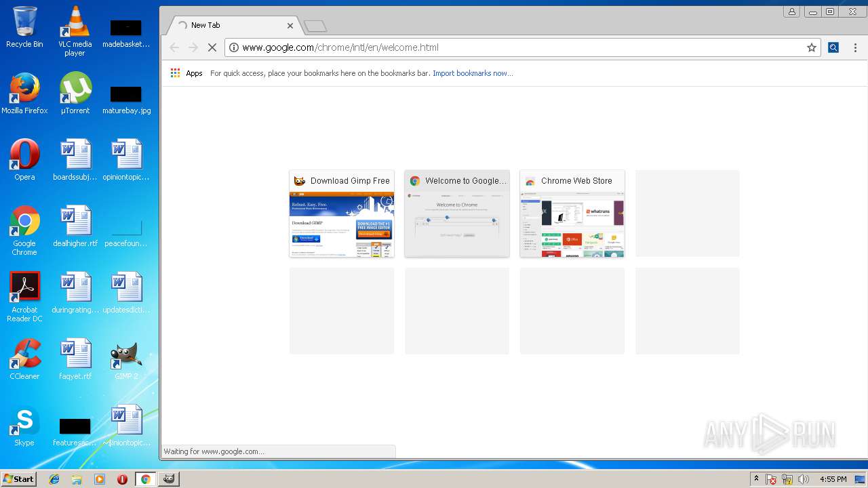
Task: Switch to the New Tab tab
Action: (234, 25)
